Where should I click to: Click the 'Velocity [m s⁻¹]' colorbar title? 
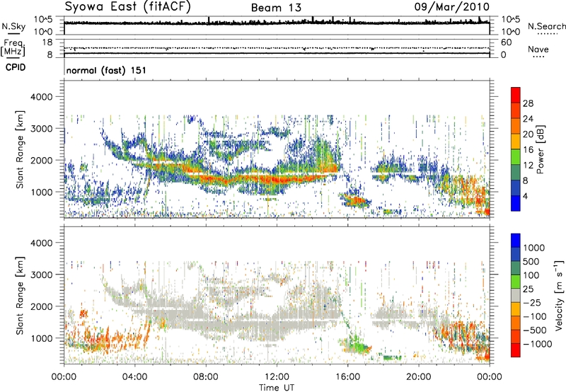(558, 295)
